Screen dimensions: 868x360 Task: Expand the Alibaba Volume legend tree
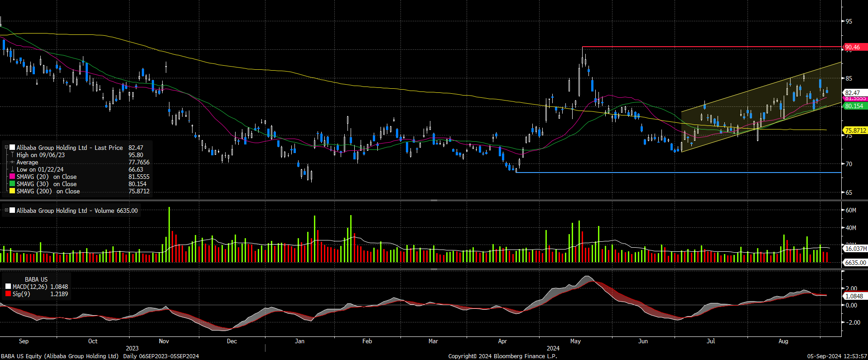6,211
